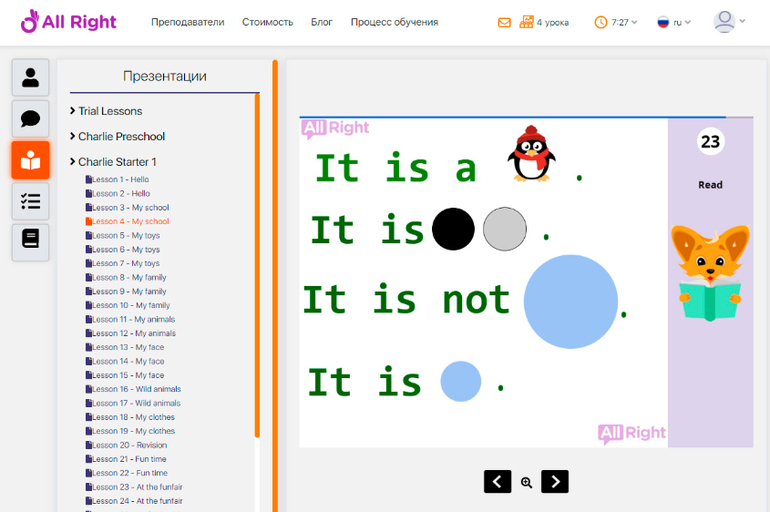
Task: Open the Стоимость menu item
Action: [x=267, y=22]
